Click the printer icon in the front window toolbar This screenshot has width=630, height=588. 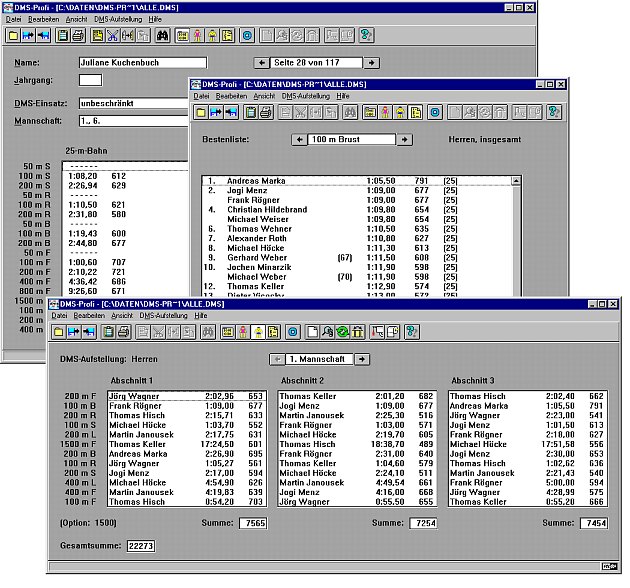[x=124, y=332]
